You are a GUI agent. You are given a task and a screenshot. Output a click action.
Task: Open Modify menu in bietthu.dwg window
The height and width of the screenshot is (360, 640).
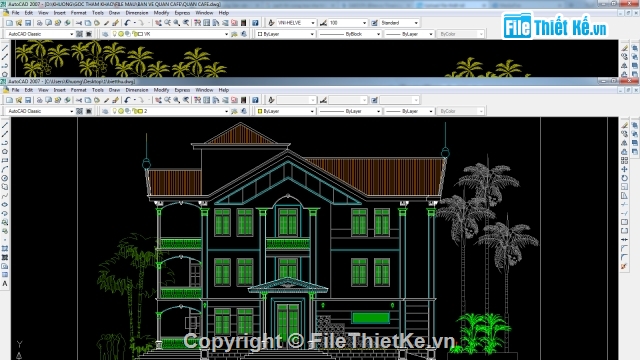(x=161, y=90)
